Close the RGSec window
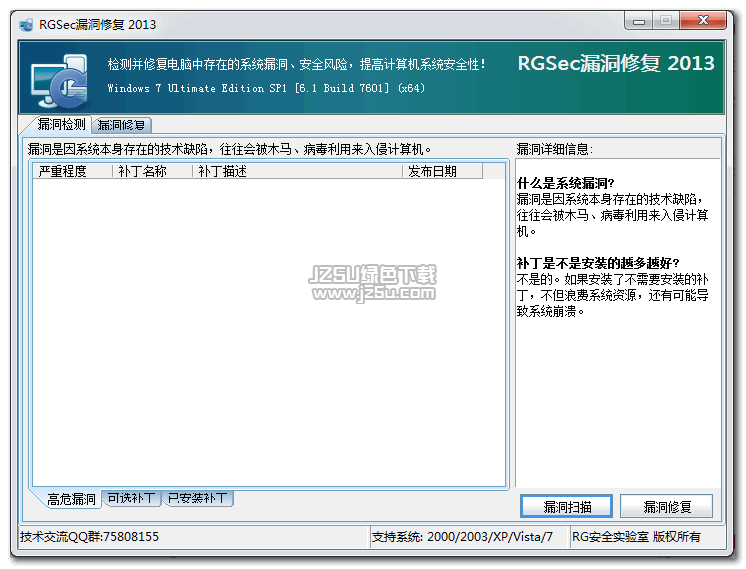Viewport: 746px width, 569px height. 703,20
